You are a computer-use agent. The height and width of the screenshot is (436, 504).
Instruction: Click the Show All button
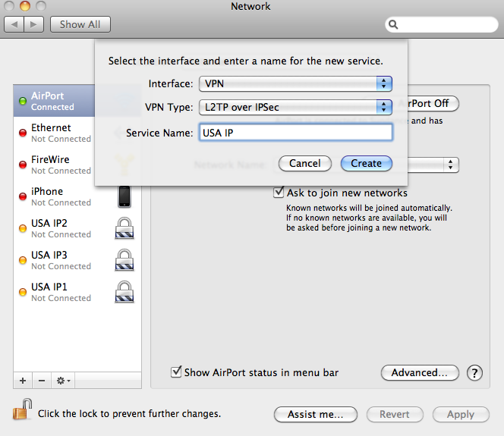pos(80,24)
